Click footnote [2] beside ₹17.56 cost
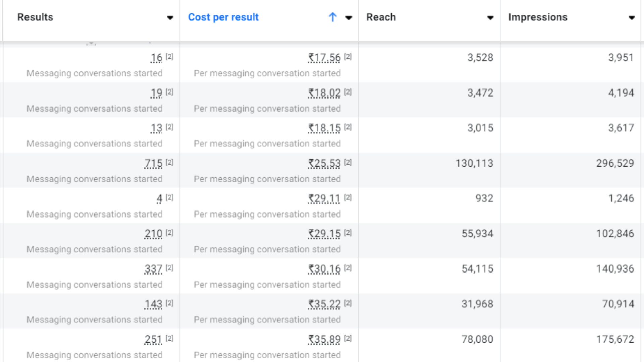The image size is (644, 362). (348, 57)
